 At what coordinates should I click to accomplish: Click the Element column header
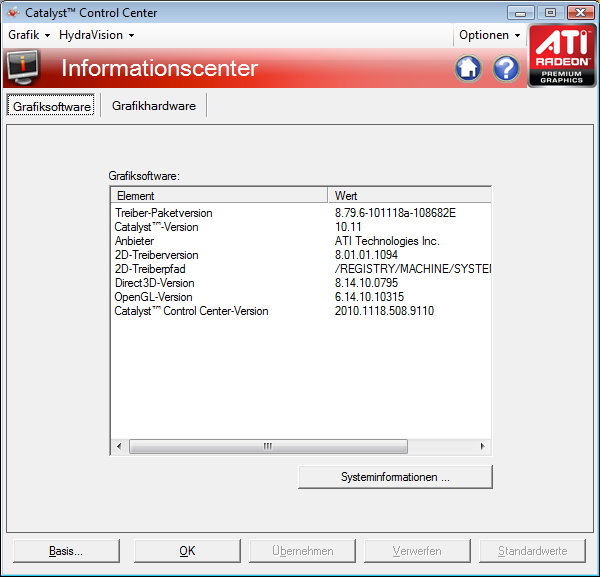click(219, 196)
